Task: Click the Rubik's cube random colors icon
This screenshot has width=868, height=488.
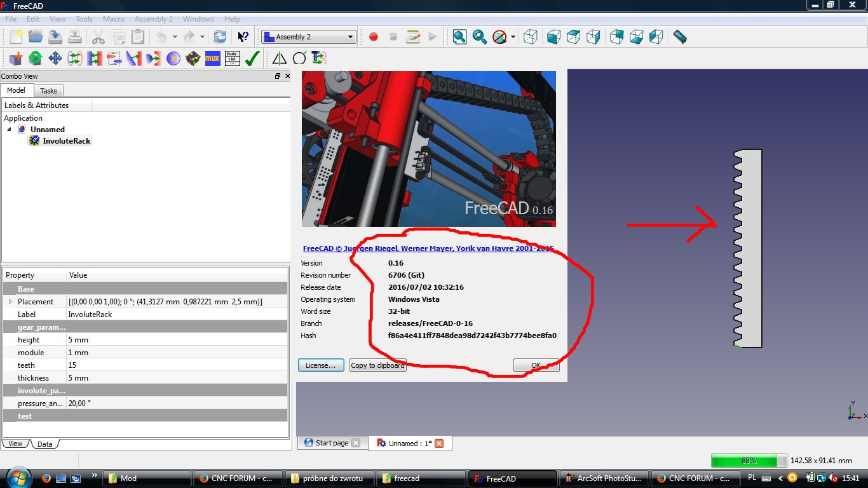Action: coord(193,58)
